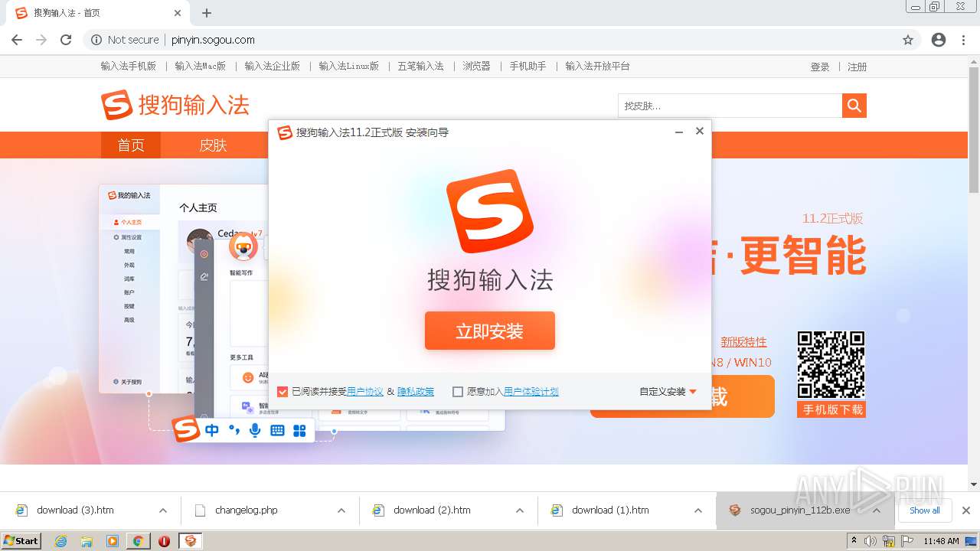Screen dimensions: 980x551
Task: Open Chrome's three-dot menu
Action: coord(963,40)
